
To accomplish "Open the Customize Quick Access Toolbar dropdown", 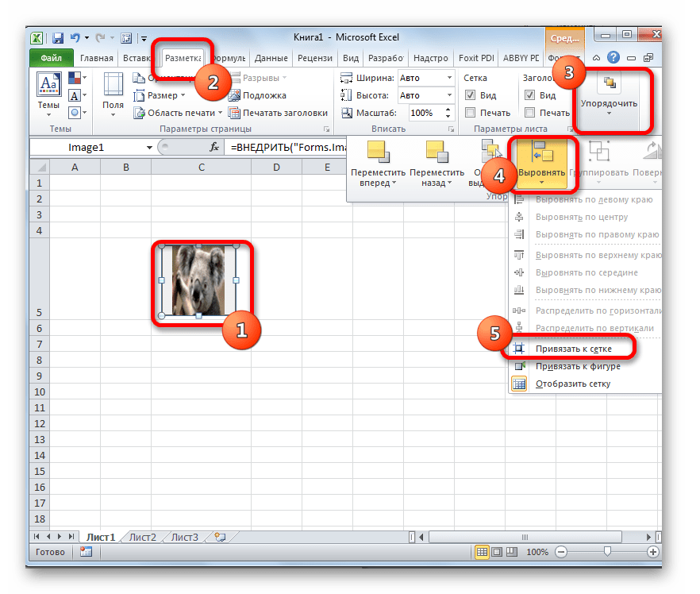I will [144, 38].
